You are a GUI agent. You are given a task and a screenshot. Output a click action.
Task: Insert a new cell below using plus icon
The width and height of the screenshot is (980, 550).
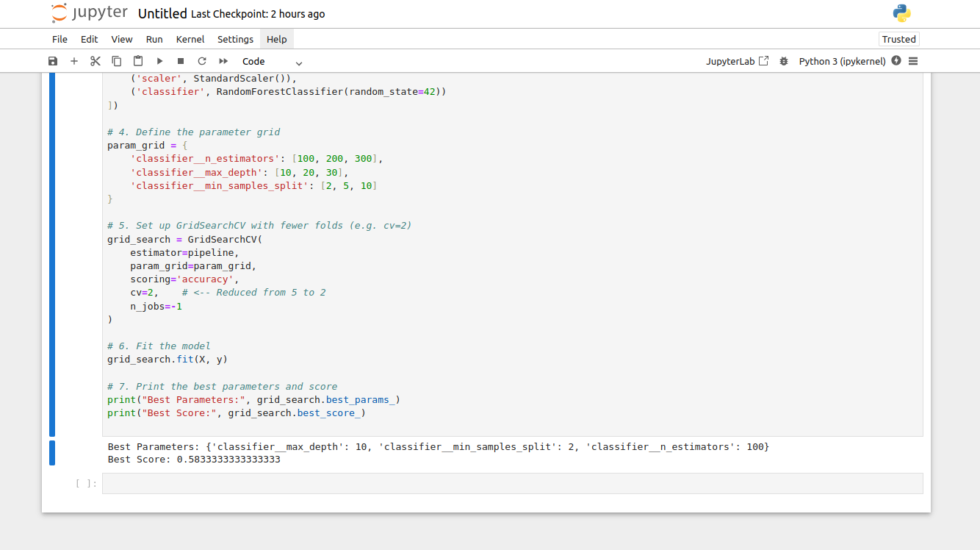(74, 61)
